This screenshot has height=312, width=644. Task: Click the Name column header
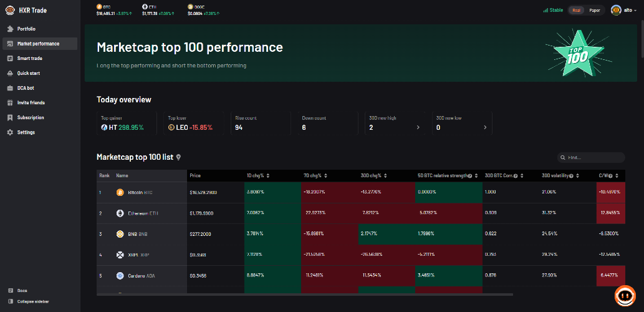point(122,175)
